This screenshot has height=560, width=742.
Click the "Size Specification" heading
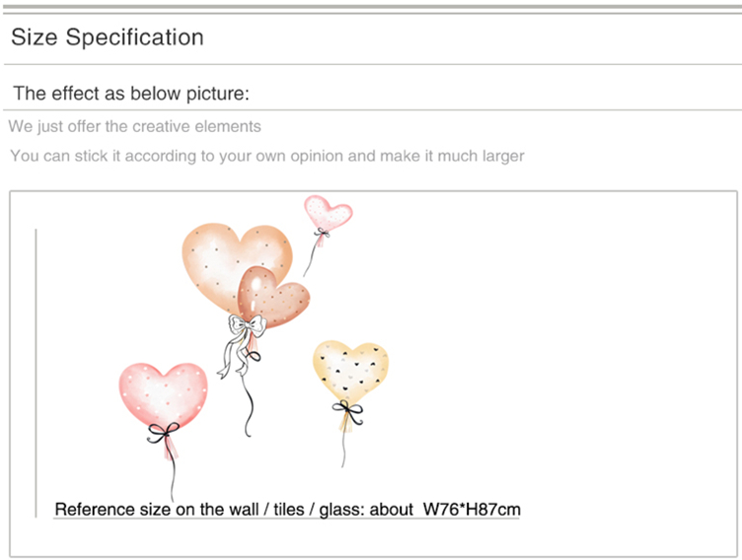click(x=108, y=37)
